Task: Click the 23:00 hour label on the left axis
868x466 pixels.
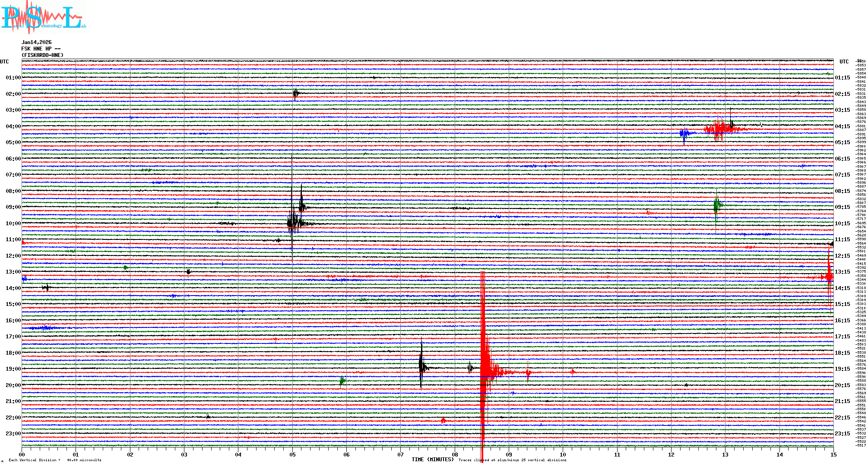Action: pyautogui.click(x=13, y=434)
